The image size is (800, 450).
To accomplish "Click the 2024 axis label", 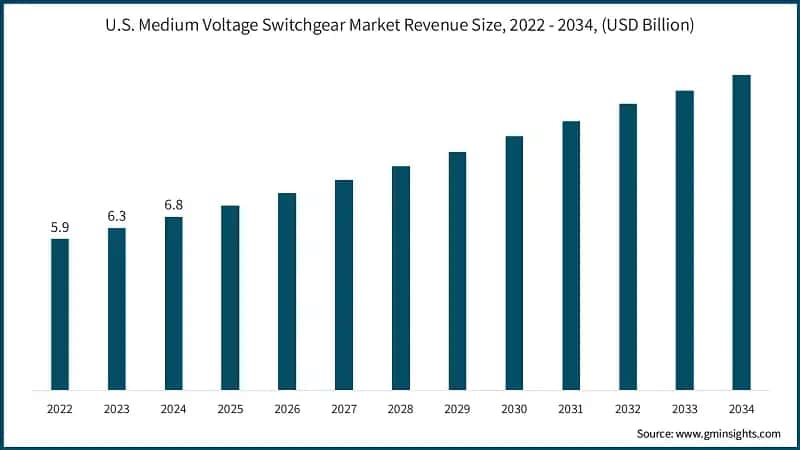I will point(173,409).
